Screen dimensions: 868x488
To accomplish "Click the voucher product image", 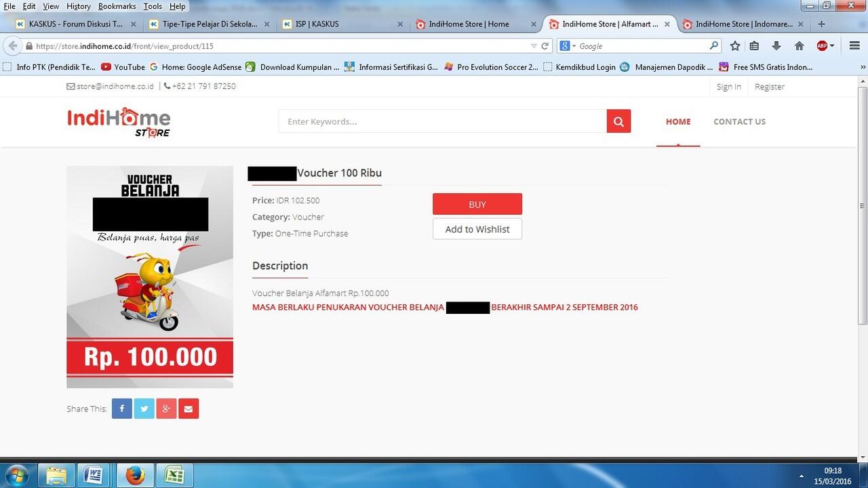I will coord(150,277).
